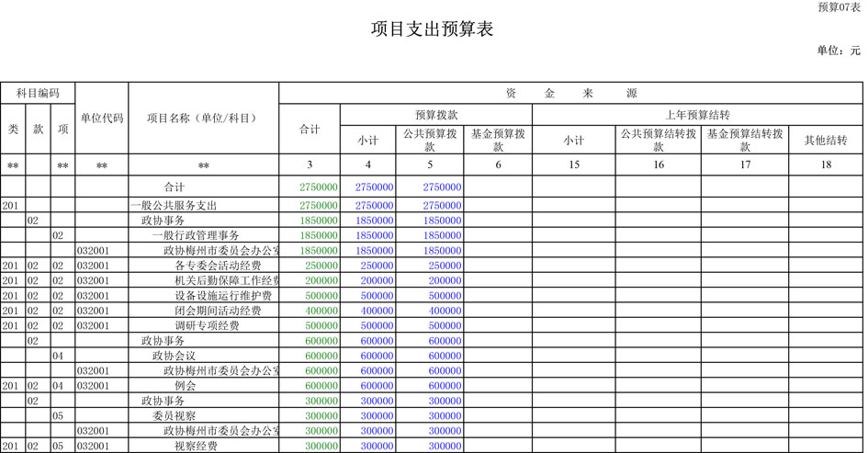
Task: Click the 项目支出预算表 title
Action: coord(433,29)
